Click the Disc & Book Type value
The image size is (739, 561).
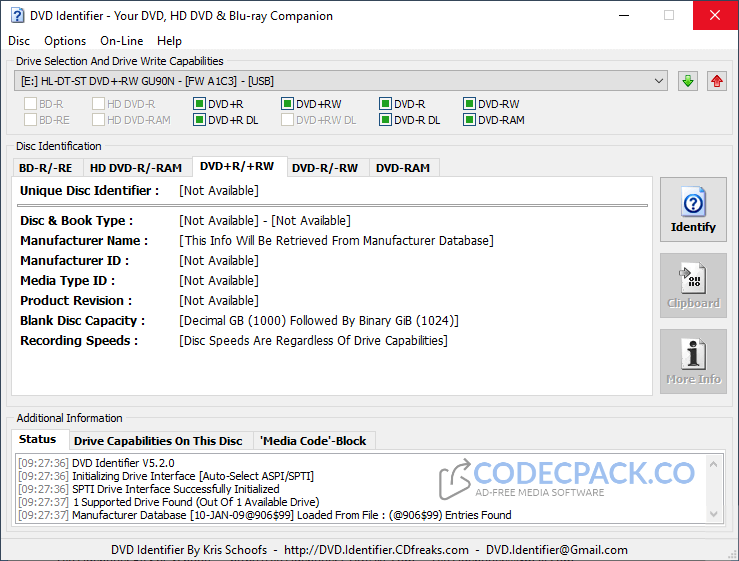264,221
